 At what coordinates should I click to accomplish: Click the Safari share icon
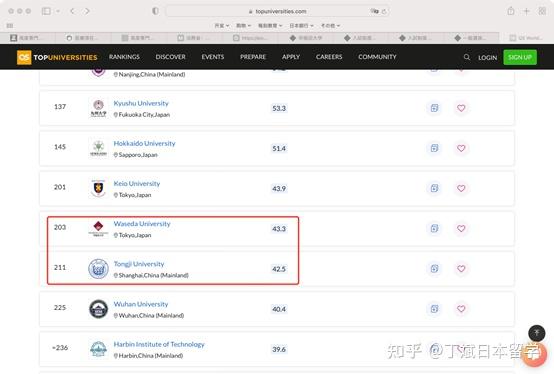511,11
